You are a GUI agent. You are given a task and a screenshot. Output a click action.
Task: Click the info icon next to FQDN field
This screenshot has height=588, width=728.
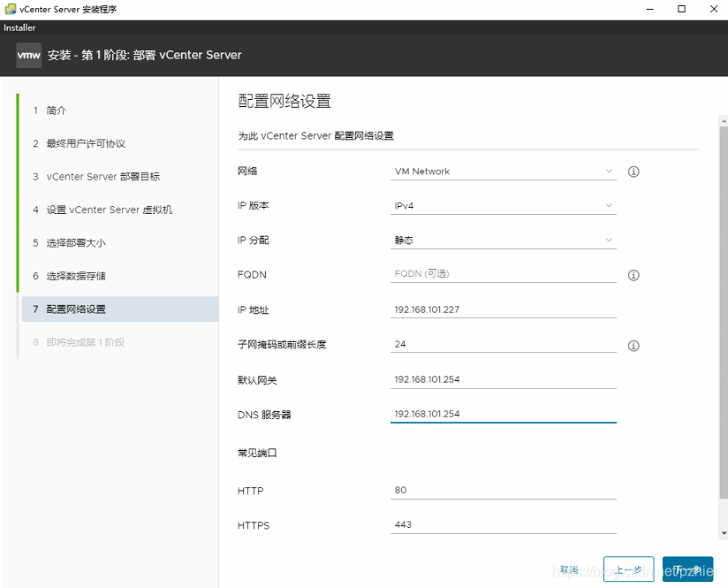coord(633,275)
